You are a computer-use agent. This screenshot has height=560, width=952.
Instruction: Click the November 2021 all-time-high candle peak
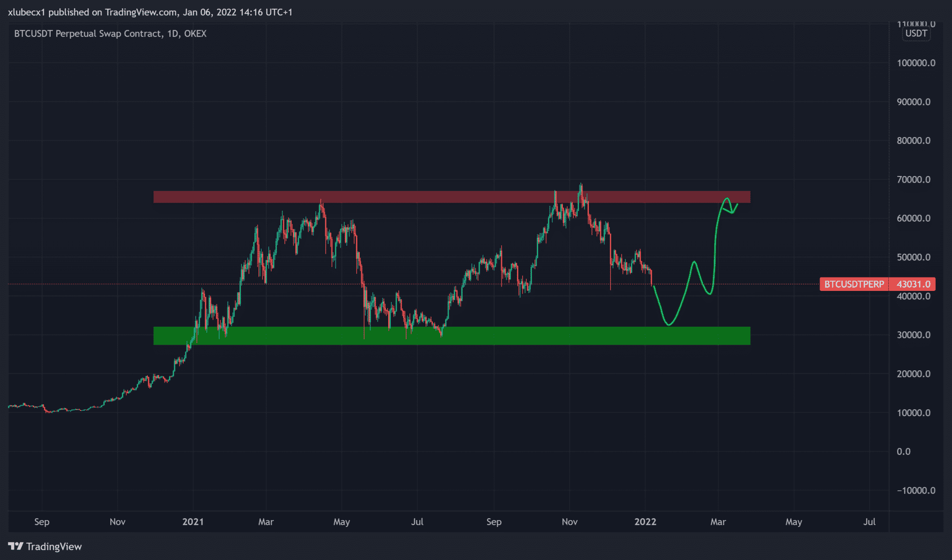(x=581, y=185)
